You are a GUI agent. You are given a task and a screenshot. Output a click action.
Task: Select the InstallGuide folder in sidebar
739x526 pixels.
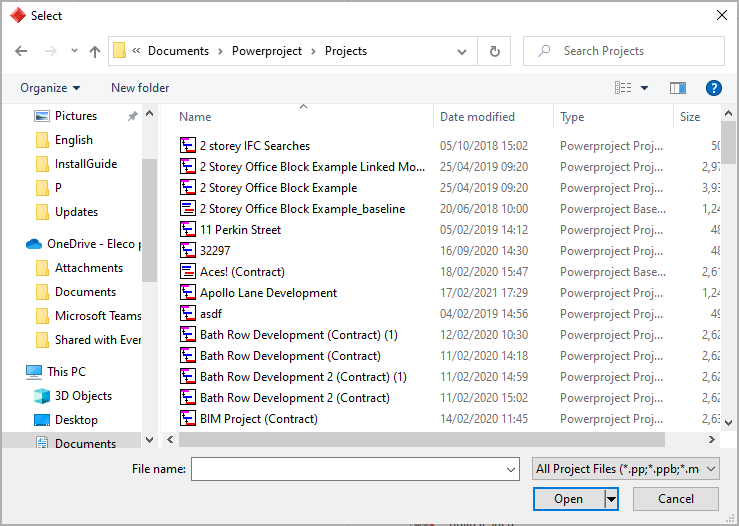(86, 164)
